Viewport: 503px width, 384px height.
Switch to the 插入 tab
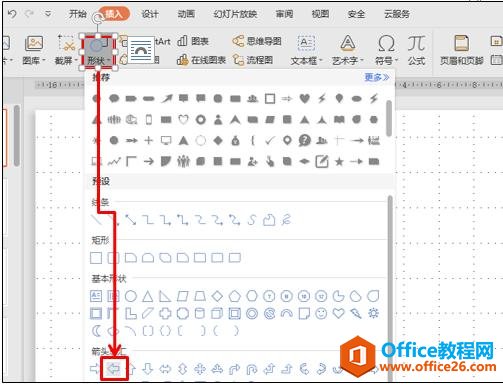click(114, 14)
